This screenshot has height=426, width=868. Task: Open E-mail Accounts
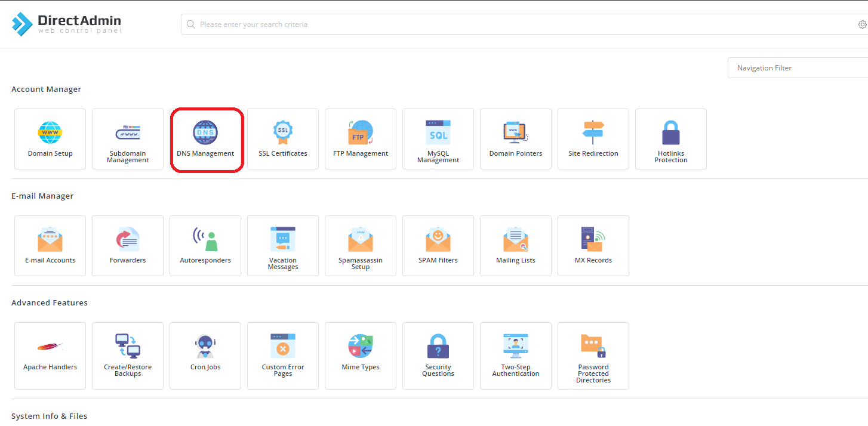[50, 246]
